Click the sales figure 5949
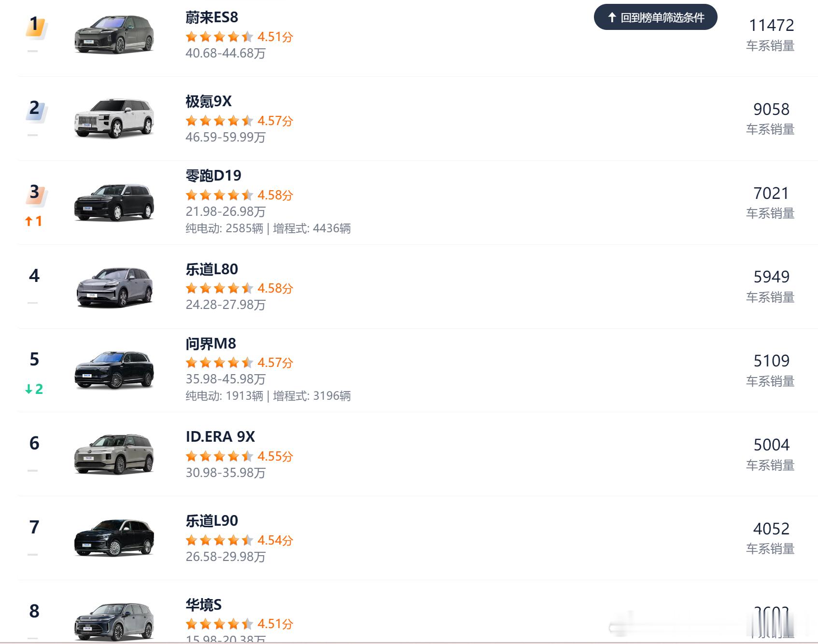Image resolution: width=818 pixels, height=644 pixels. click(771, 277)
